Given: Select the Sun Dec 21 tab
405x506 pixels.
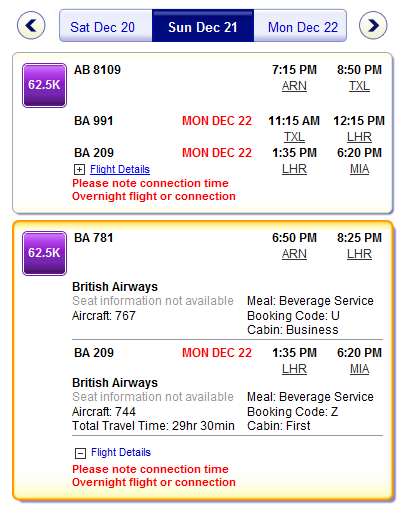Looking at the screenshot, I should [x=203, y=26].
